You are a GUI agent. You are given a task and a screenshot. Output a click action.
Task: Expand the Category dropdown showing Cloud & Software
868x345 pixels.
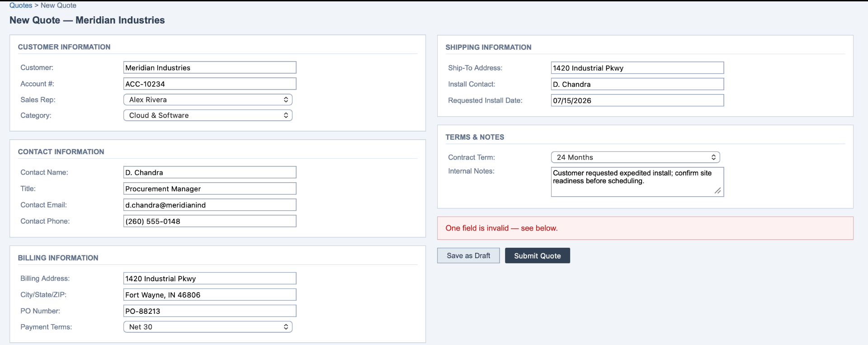tap(208, 115)
